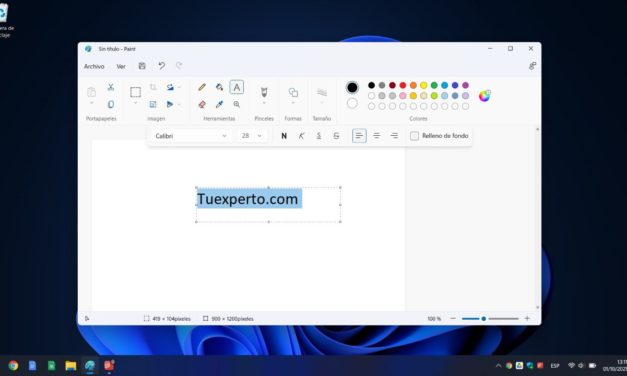Click the Flip image icon
Screen dimensions: 627x376
pos(170,104)
